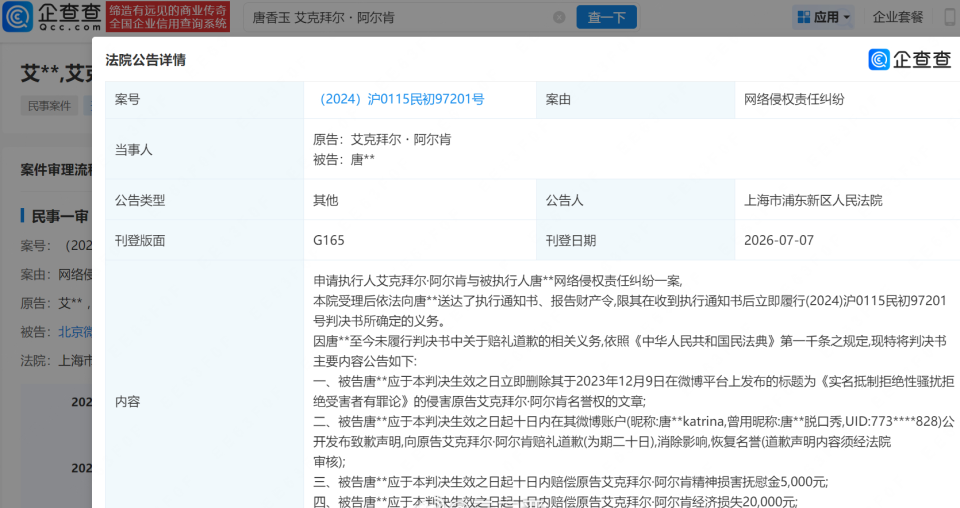The image size is (960, 508).
Task: Click the 上海市浦东新区人民法院 cell
Action: point(813,200)
